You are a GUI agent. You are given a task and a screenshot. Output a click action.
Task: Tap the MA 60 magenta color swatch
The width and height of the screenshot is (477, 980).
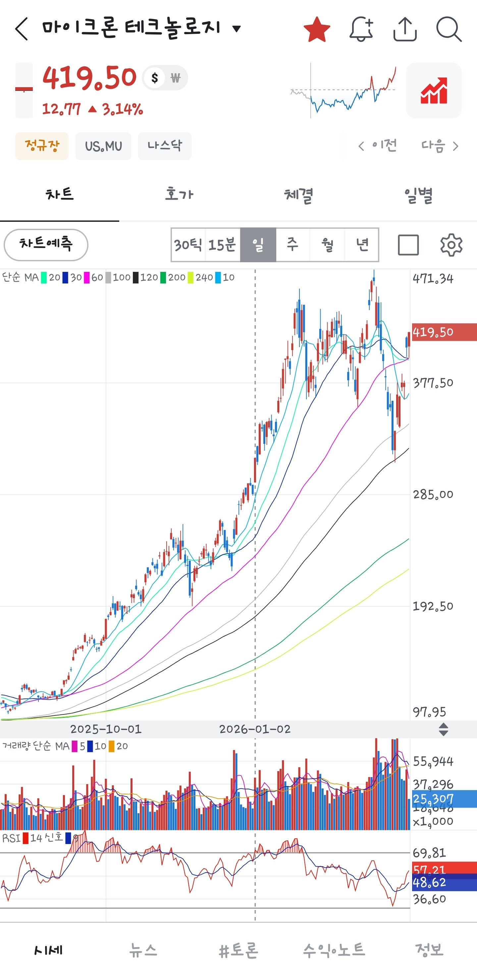pyautogui.click(x=87, y=278)
